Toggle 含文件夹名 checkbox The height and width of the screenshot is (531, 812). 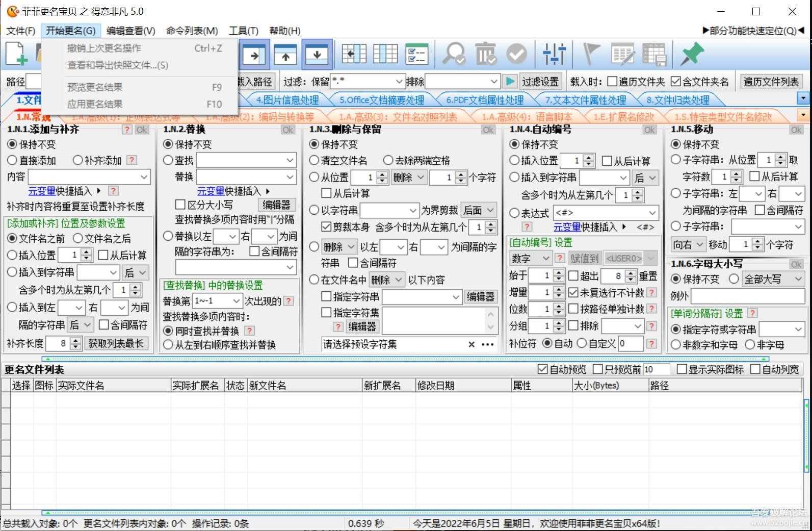pyautogui.click(x=675, y=82)
